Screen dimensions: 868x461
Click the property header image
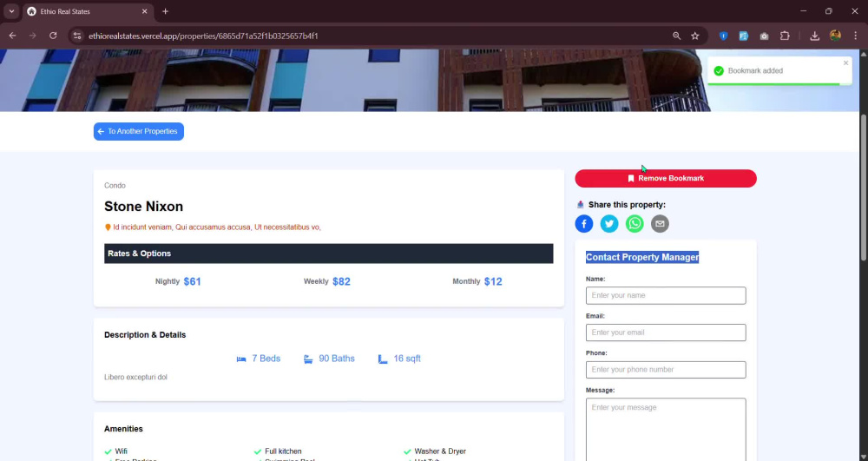(430, 80)
